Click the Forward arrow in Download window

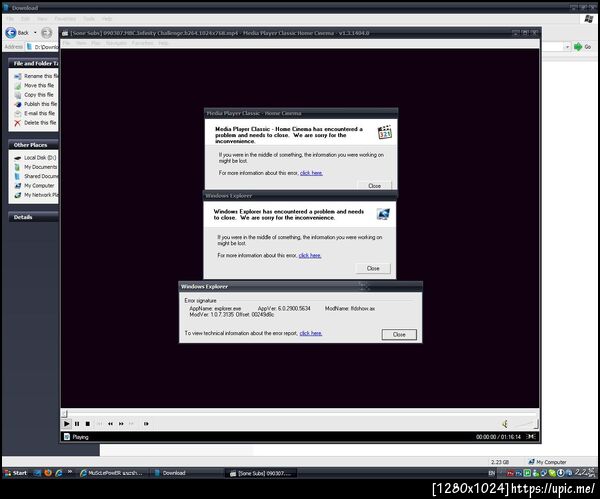click(x=46, y=33)
